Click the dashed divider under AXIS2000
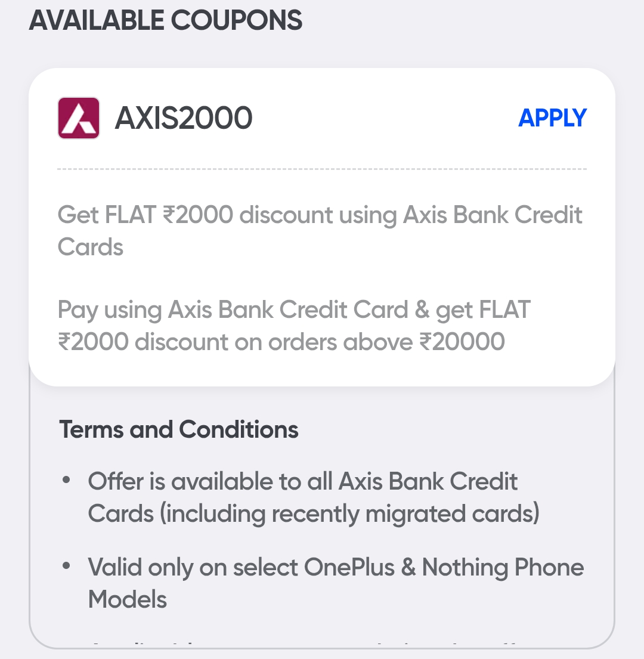The height and width of the screenshot is (659, 644). point(322,169)
